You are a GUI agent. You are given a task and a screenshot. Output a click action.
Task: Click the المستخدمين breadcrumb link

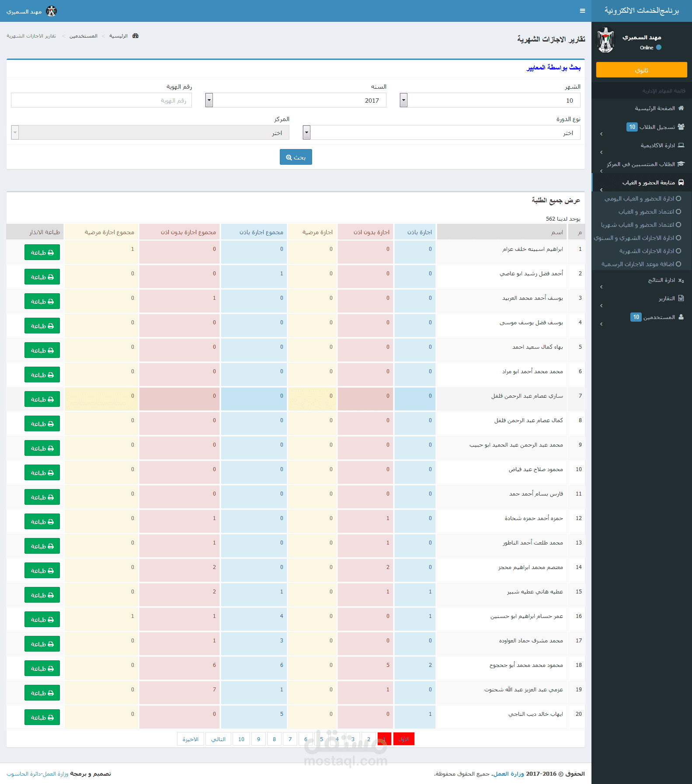point(83,36)
